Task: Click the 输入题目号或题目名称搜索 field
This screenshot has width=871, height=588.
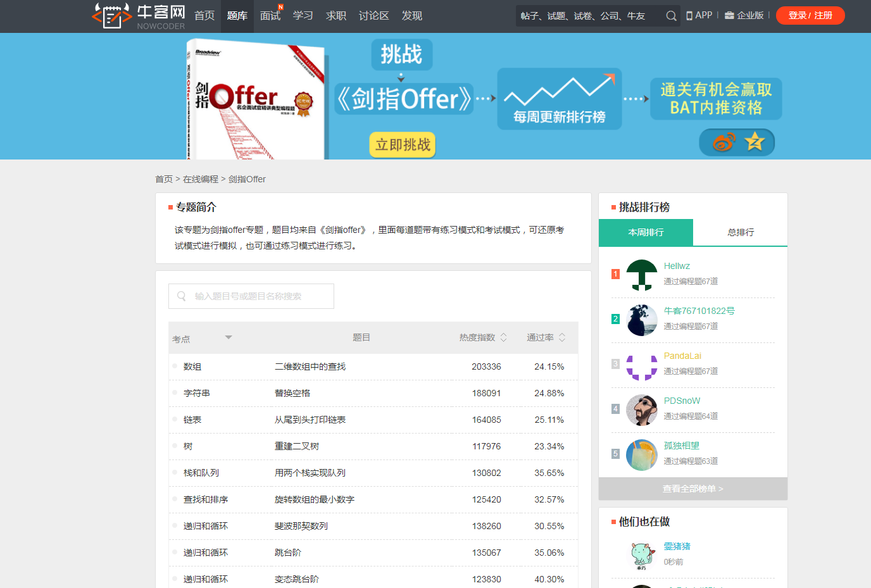Action: point(251,296)
